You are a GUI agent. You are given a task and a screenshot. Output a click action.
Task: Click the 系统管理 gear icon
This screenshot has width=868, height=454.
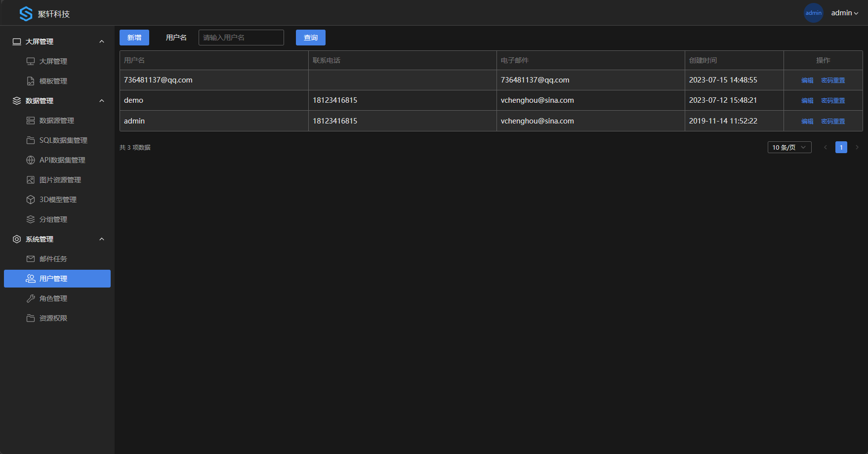coord(17,239)
